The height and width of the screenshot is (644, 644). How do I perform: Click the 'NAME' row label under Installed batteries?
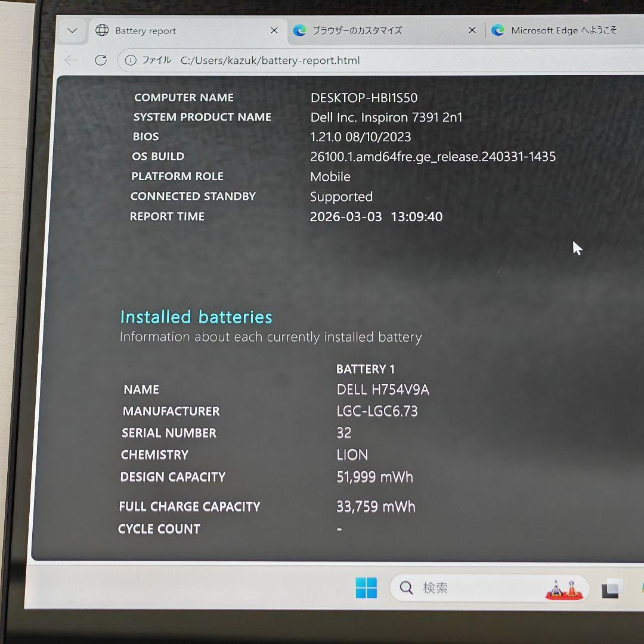[x=141, y=389]
